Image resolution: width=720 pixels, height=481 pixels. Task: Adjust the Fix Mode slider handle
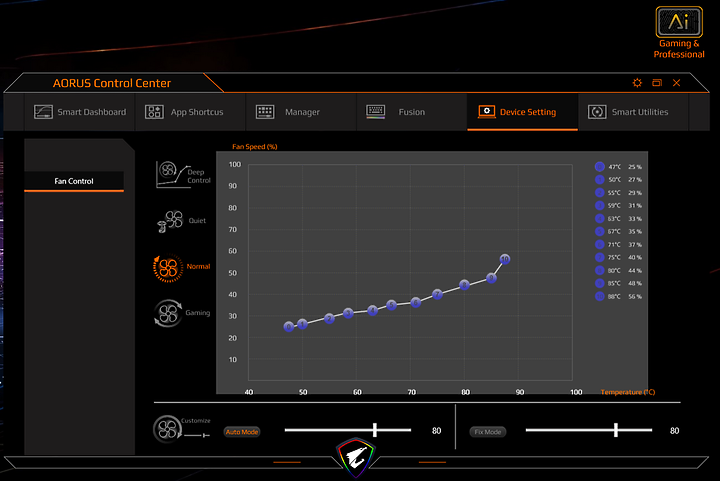pos(616,430)
